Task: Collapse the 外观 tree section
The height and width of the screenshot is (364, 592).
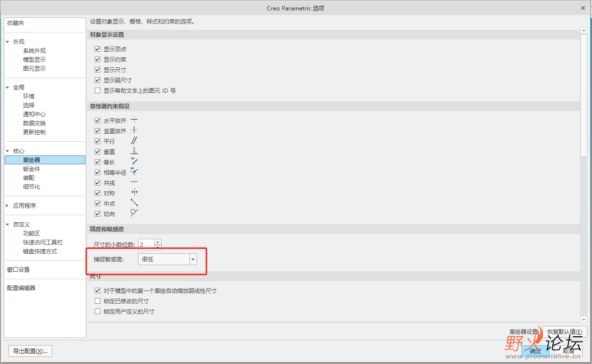Action: point(8,42)
